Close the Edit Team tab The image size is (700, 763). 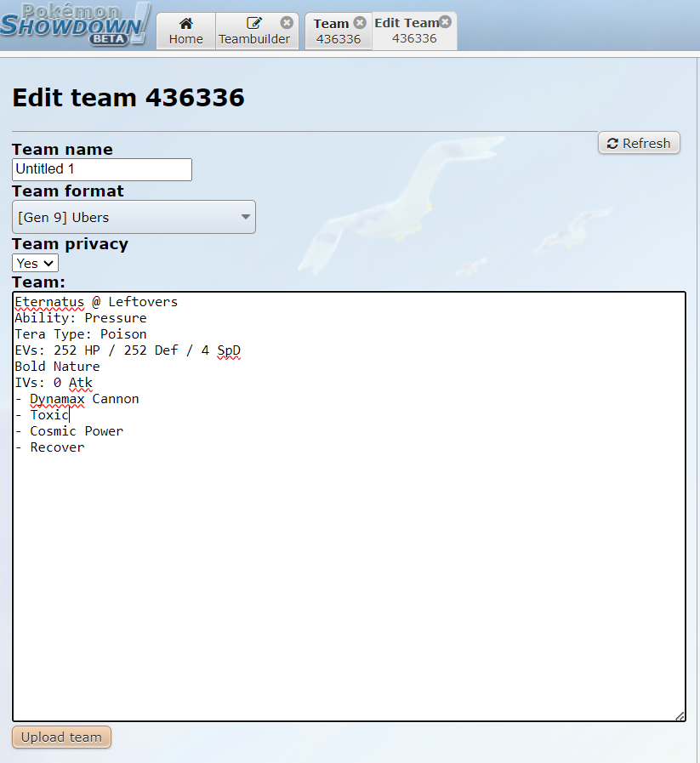pyautogui.click(x=445, y=22)
